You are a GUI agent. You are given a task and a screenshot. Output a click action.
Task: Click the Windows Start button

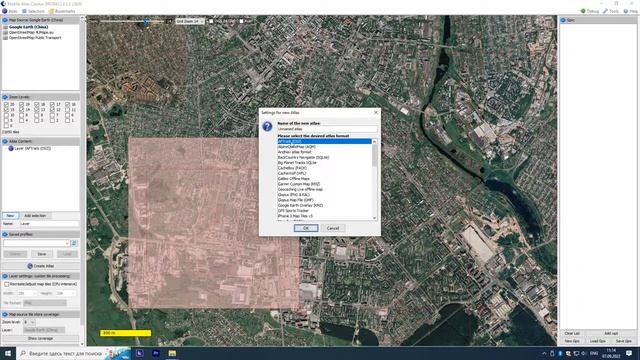[x=8, y=353]
